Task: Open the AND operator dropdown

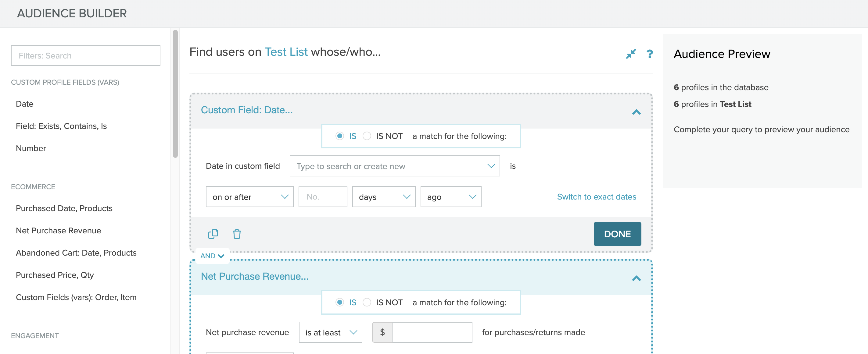Action: click(x=212, y=256)
